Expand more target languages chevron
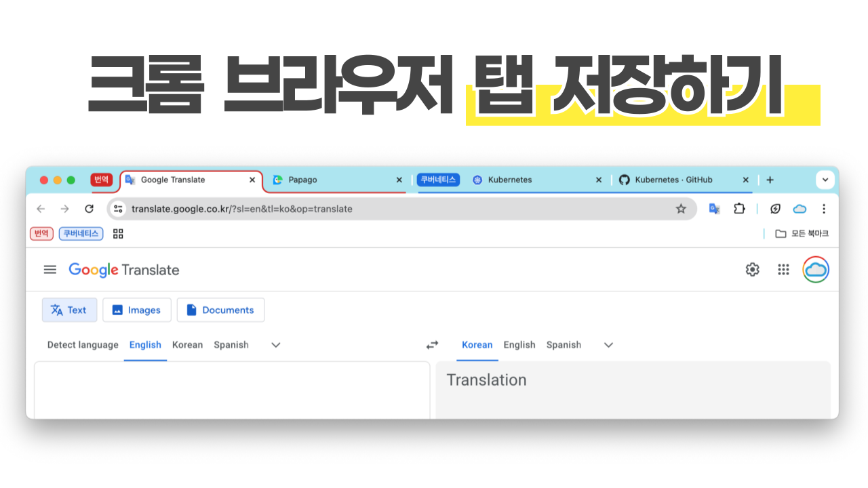This screenshot has width=868, height=488. [x=608, y=345]
